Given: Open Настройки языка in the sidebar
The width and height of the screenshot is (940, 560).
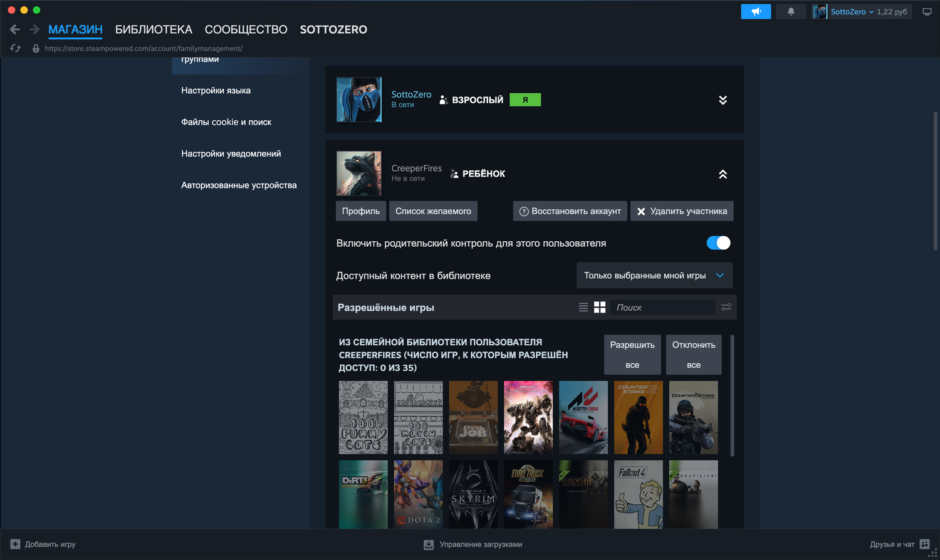Looking at the screenshot, I should [216, 90].
